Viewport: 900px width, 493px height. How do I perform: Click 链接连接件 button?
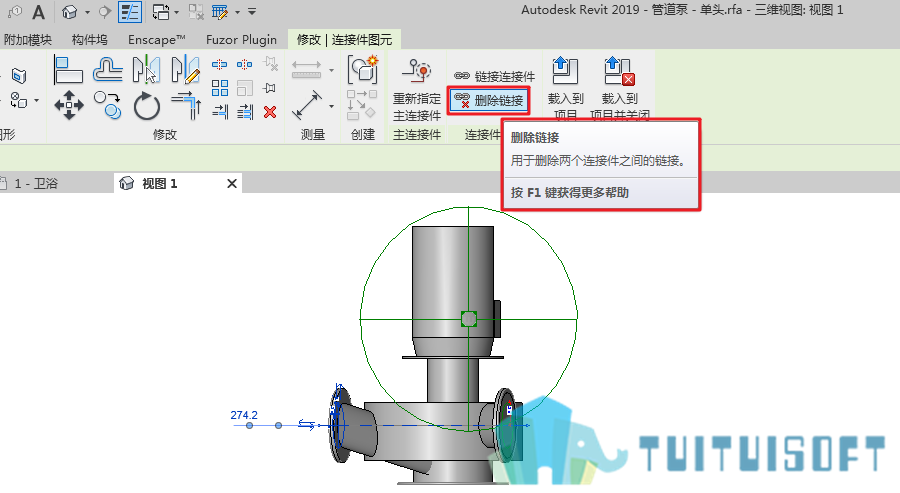click(494, 76)
